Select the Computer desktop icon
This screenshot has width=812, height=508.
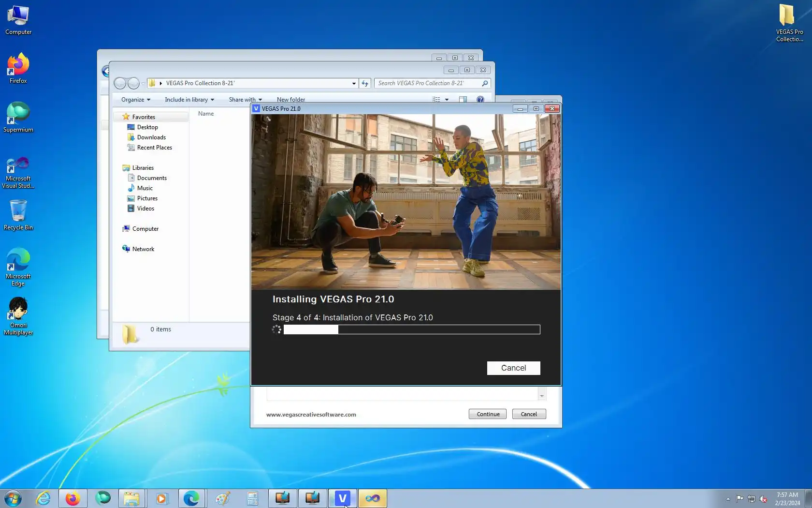(18, 20)
